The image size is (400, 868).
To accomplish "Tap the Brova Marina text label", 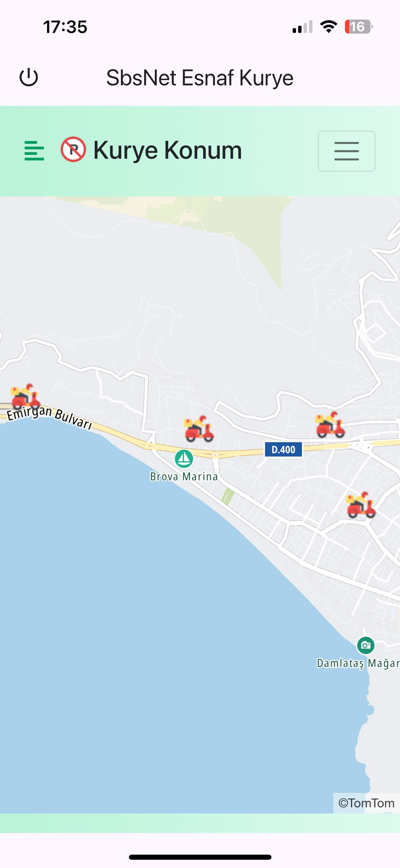I will tap(184, 476).
